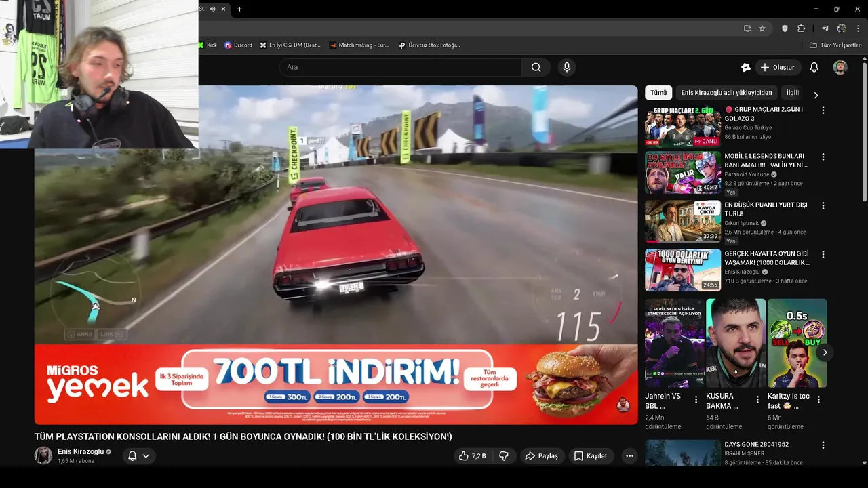
Task: Click the Migros Yemek 700 TL indirim banner
Action: [x=336, y=384]
